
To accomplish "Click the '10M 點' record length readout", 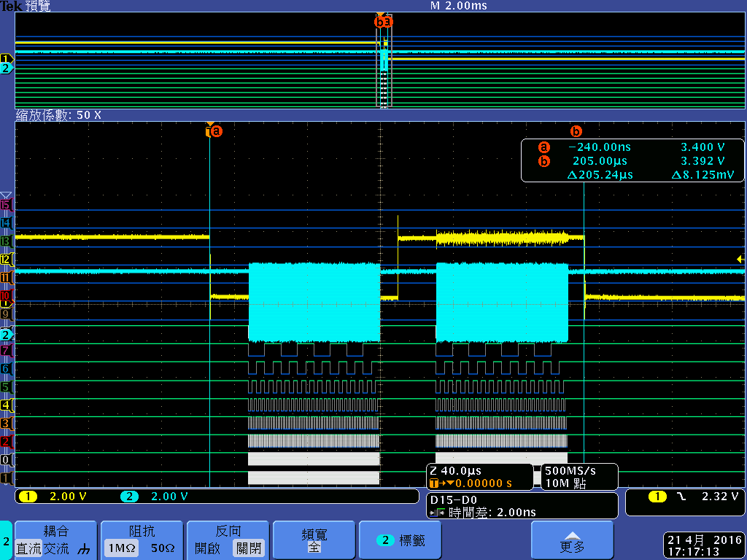I will 565,484.
